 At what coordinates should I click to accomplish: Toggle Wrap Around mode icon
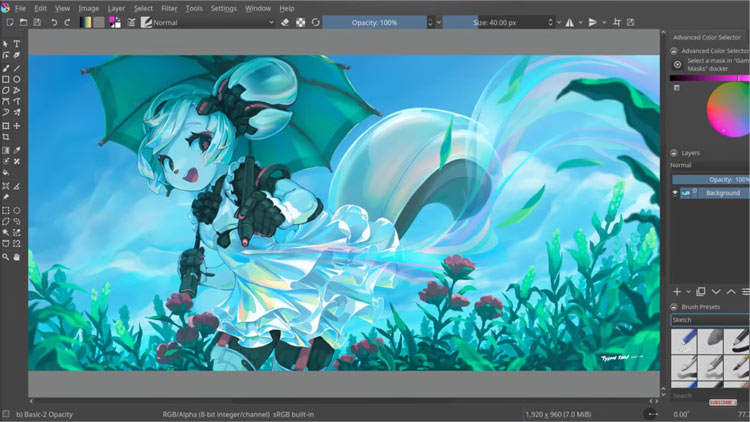617,22
